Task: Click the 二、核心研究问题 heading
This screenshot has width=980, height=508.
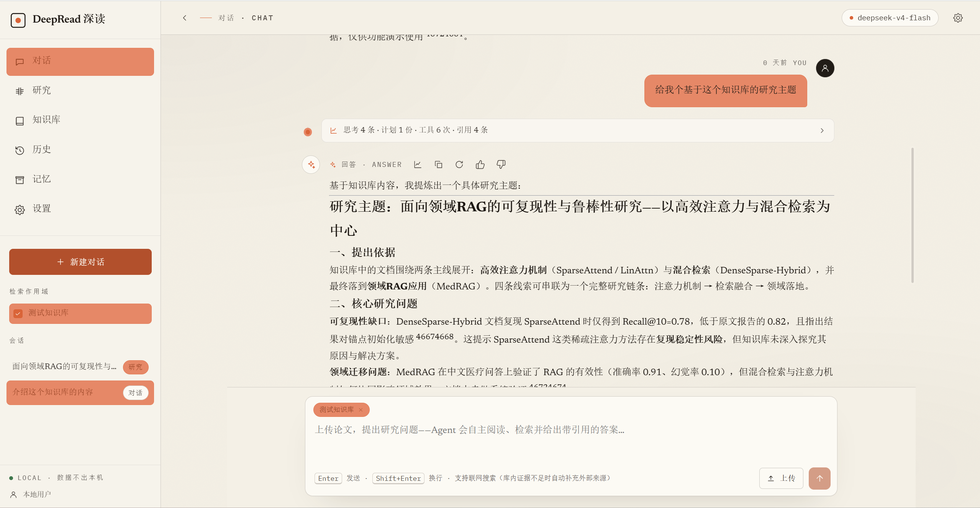Action: pyautogui.click(x=374, y=304)
